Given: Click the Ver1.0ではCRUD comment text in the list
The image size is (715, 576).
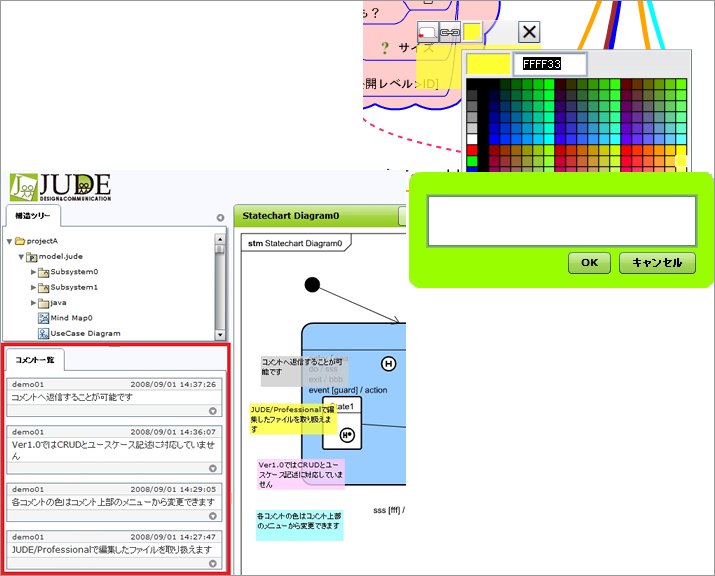Looking at the screenshot, I should (113, 450).
